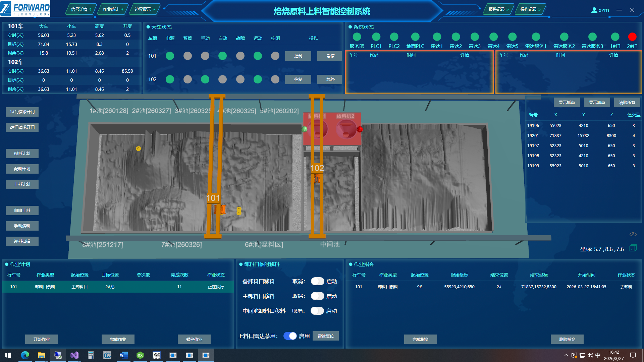The width and height of the screenshot is (644, 362).
Task: Open the 操作记录 tab
Action: click(530, 9)
